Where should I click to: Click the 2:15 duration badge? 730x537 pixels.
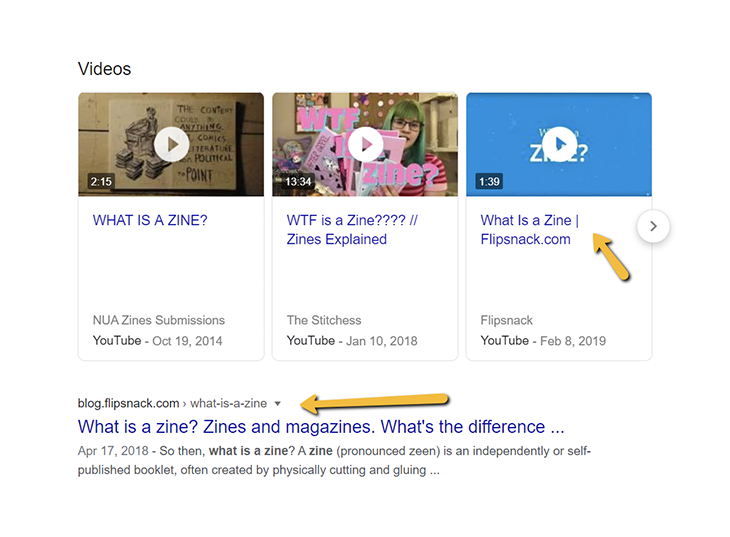[101, 182]
